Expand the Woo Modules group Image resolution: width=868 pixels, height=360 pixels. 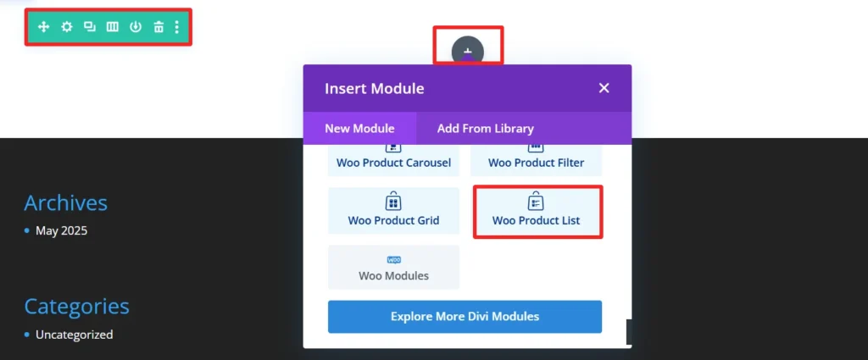click(393, 267)
